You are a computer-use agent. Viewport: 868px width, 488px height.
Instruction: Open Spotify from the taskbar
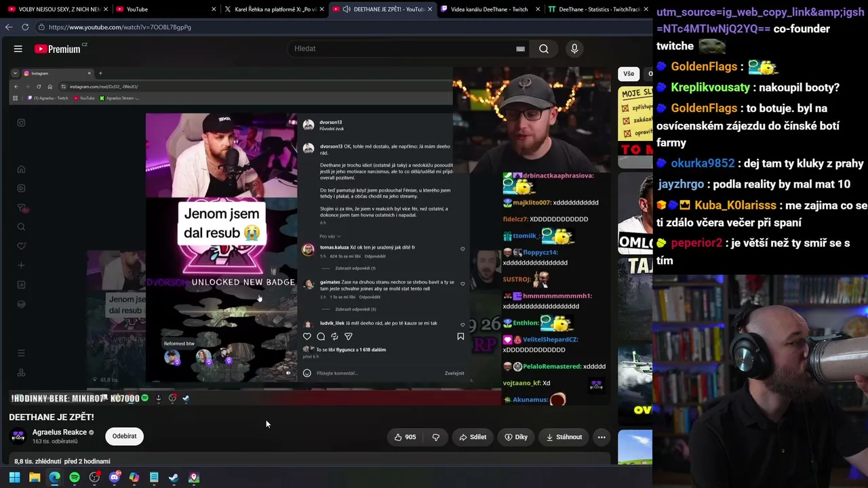[x=75, y=477]
